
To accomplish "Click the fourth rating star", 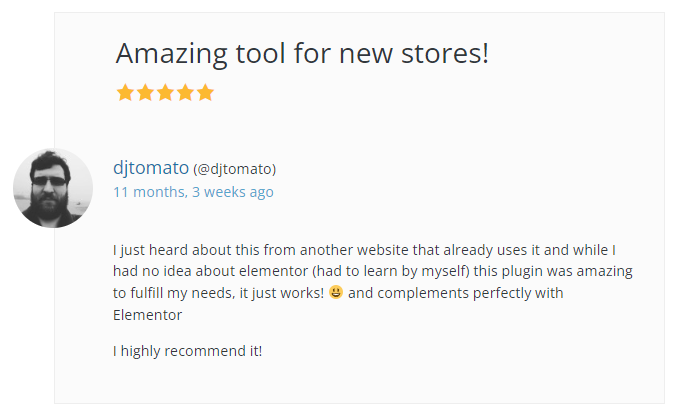I will [185, 93].
